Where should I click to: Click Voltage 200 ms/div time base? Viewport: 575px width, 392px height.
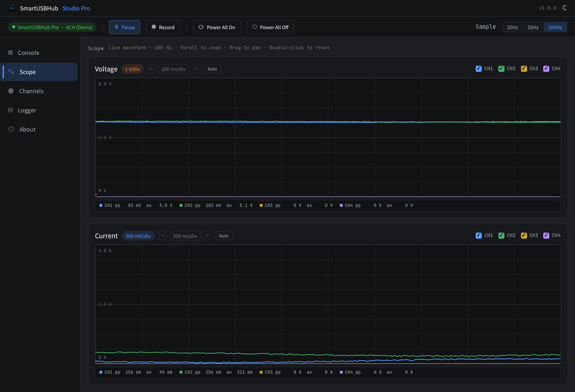point(174,69)
